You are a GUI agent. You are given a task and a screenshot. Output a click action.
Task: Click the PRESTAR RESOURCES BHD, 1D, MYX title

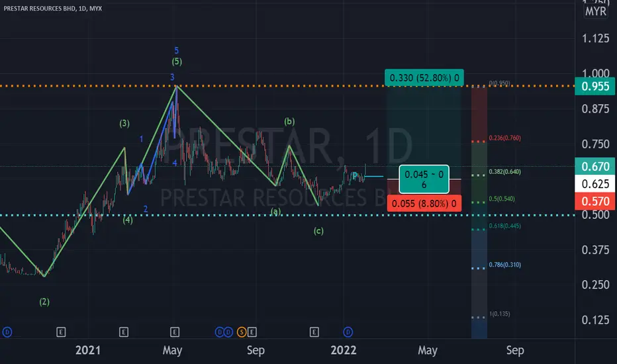[53, 8]
